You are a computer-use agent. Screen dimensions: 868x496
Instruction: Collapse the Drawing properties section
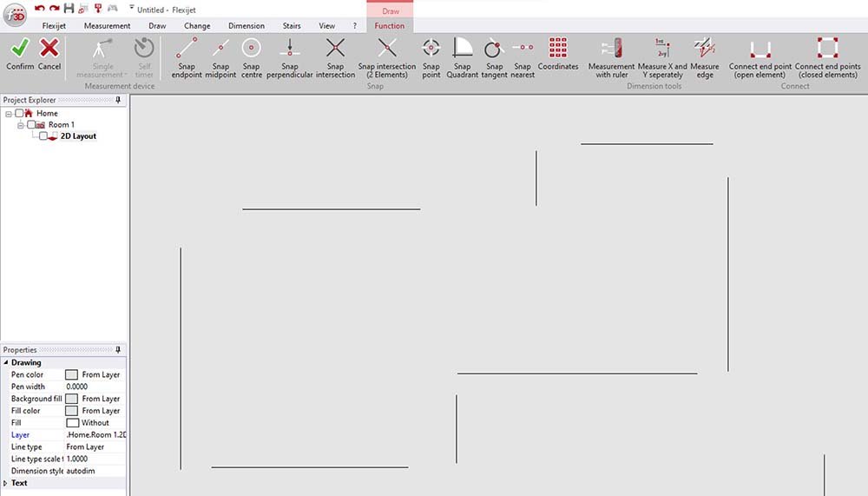(6, 362)
